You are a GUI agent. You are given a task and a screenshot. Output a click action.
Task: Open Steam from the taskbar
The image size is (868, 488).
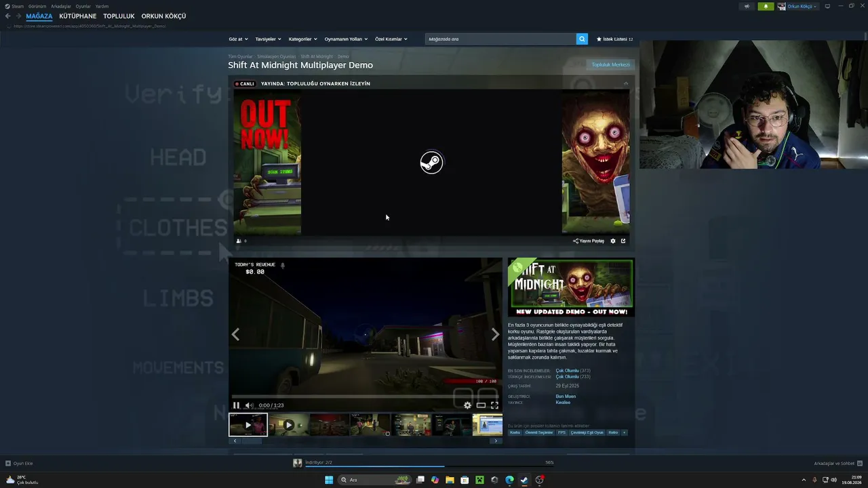pos(524,480)
